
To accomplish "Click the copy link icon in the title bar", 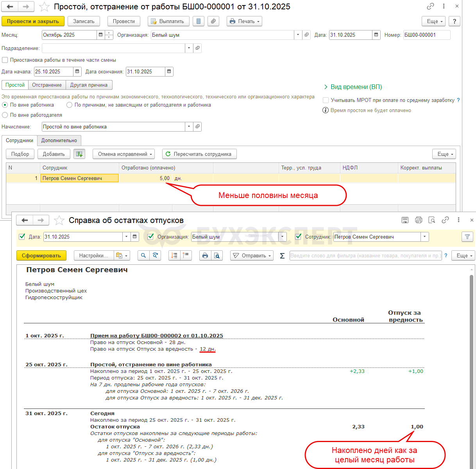I will tap(430, 6).
